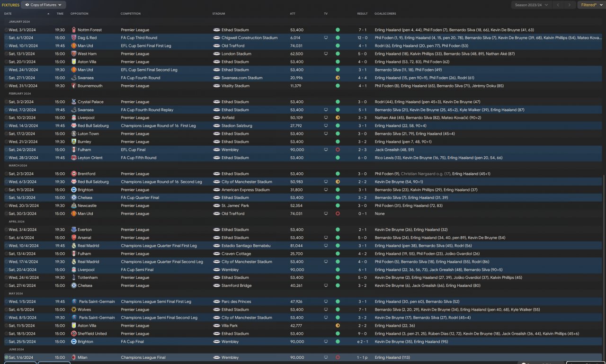
Task: Click the Leyton Orient club badge
Action: click(74, 158)
